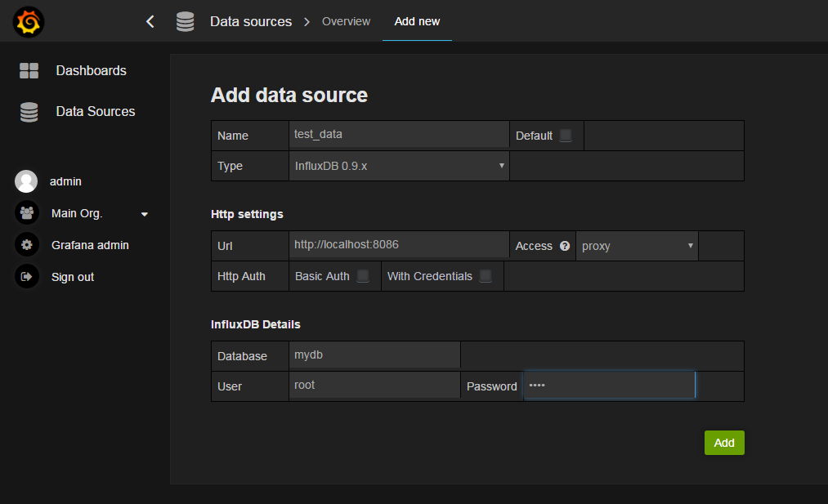Switch to the Overview tab
The height and width of the screenshot is (504, 828).
pos(346,21)
